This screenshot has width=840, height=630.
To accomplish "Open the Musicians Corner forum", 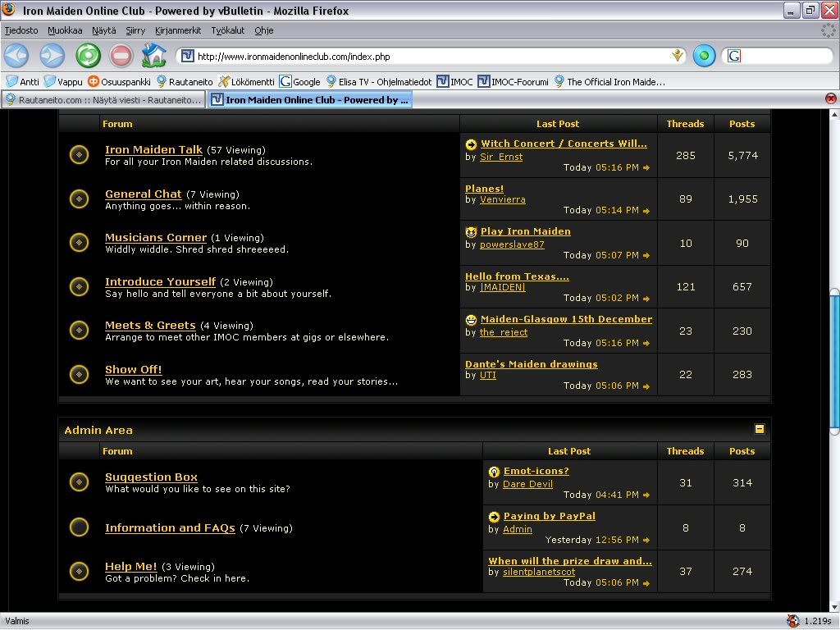I will tap(156, 237).
